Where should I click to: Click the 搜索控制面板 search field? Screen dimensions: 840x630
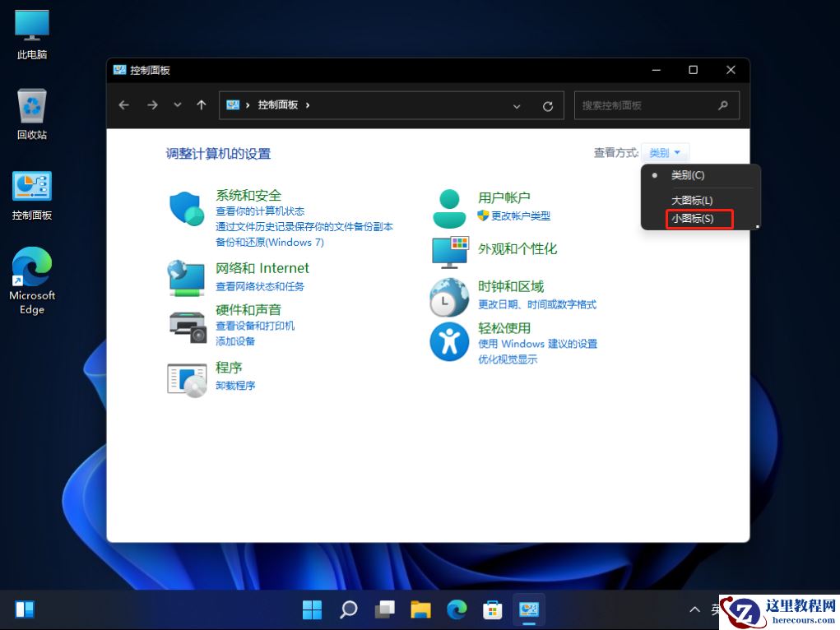[650, 105]
